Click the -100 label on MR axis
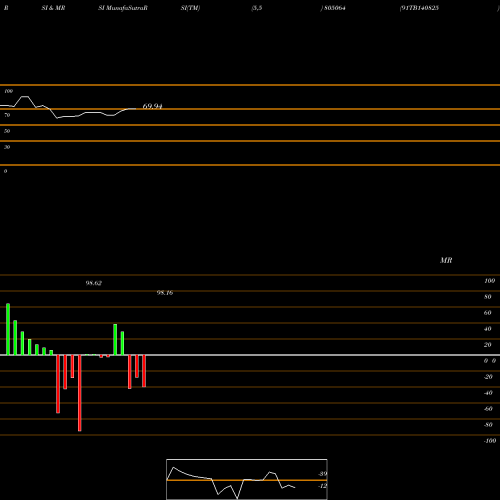Viewport: 500px width, 500px height. click(490, 441)
